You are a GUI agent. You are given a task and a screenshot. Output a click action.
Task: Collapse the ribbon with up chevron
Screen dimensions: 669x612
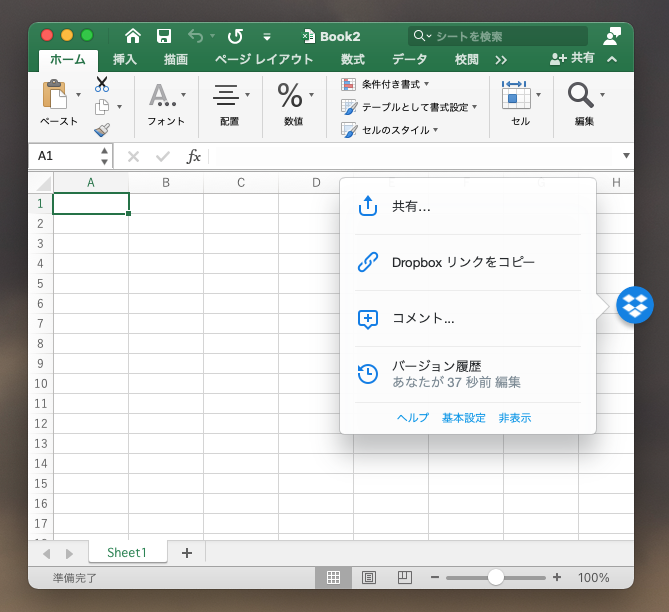pyautogui.click(x=612, y=59)
